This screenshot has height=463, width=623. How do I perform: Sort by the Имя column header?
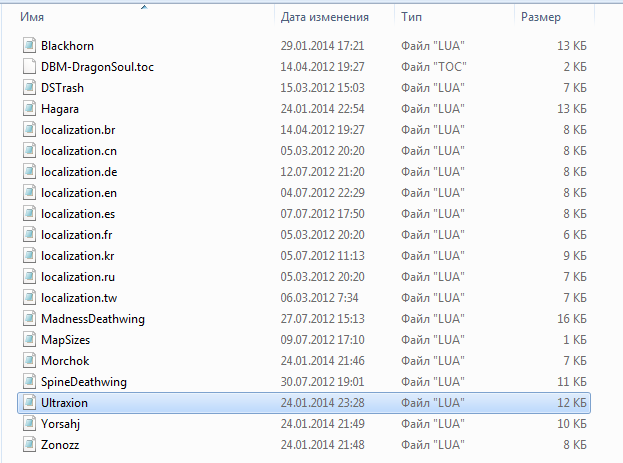pos(32,17)
